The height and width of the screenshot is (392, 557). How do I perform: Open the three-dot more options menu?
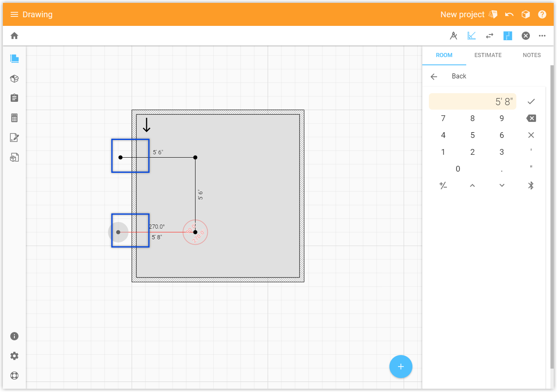coord(542,36)
